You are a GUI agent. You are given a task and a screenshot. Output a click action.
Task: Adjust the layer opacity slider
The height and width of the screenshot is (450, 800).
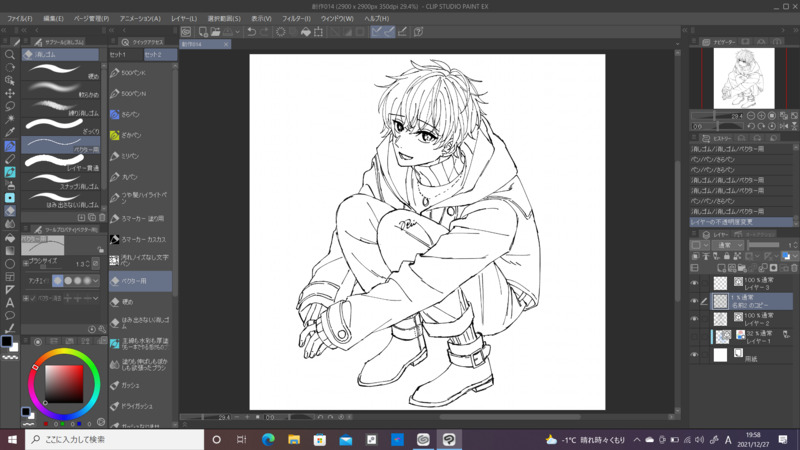(763, 245)
